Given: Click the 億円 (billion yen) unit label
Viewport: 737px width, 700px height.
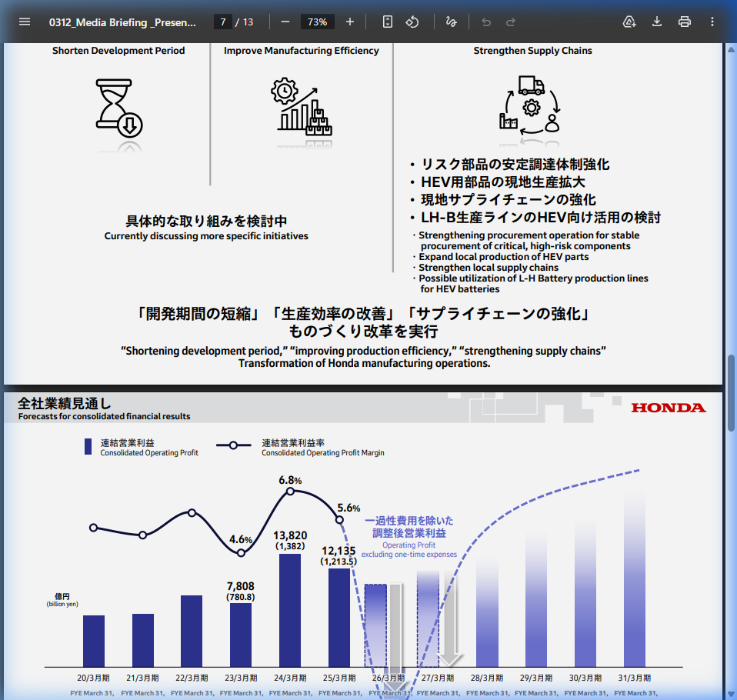Looking at the screenshot, I should click(62, 600).
